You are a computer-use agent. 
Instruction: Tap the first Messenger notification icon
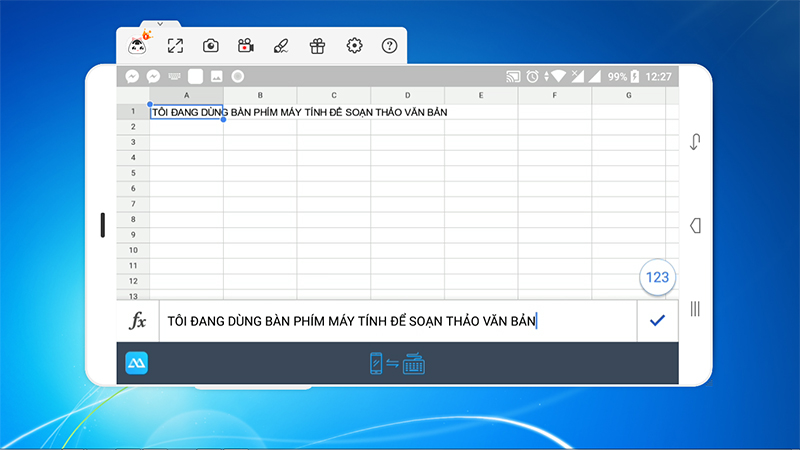[x=132, y=77]
